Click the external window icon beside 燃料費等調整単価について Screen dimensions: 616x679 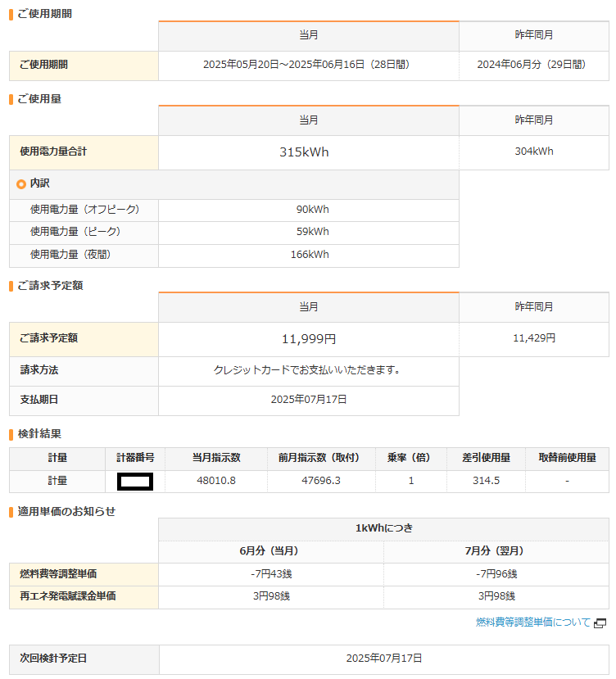tap(600, 623)
